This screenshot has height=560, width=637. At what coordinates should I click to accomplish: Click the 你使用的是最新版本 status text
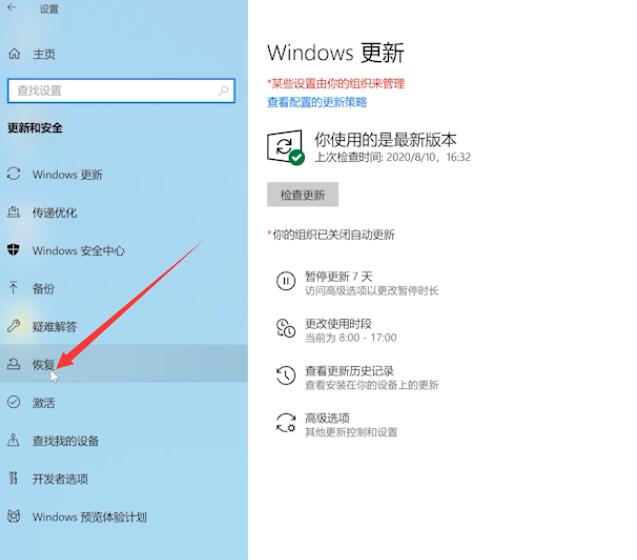point(385,140)
